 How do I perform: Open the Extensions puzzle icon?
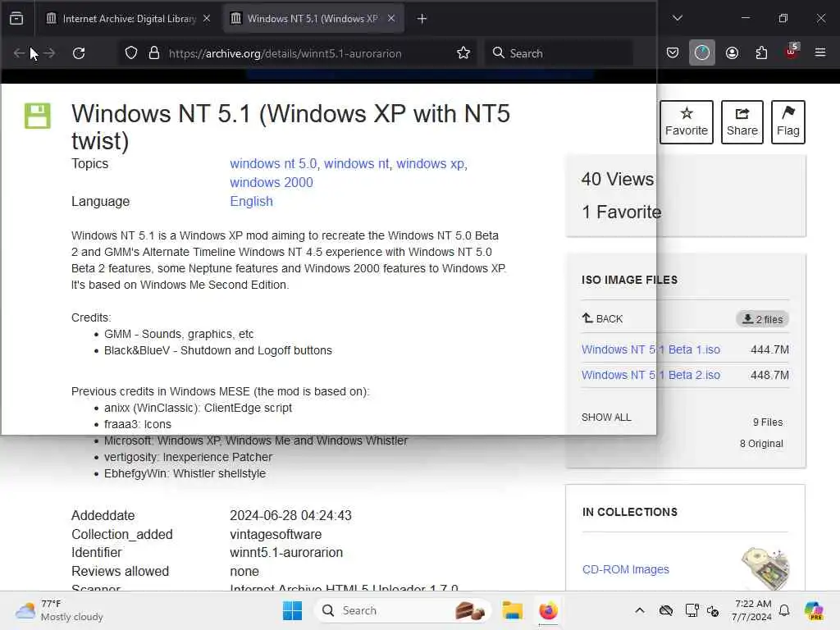[x=761, y=53]
